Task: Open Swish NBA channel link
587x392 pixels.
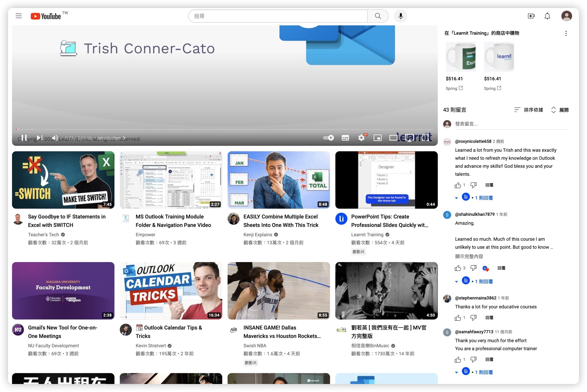Action: click(x=255, y=345)
